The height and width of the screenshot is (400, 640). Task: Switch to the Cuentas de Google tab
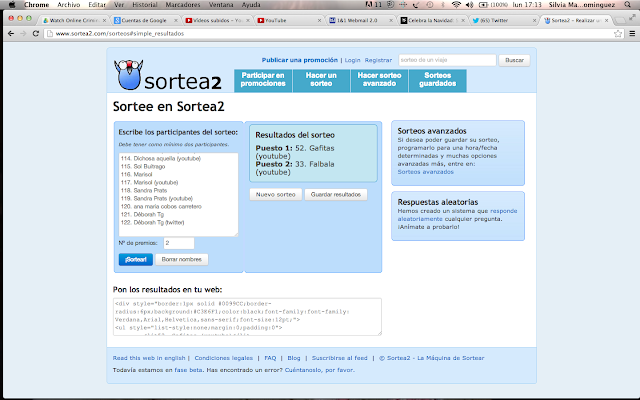tap(144, 20)
